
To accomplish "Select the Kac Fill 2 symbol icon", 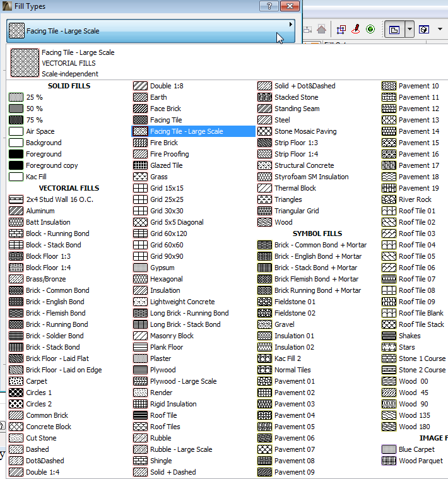I will 264,358.
